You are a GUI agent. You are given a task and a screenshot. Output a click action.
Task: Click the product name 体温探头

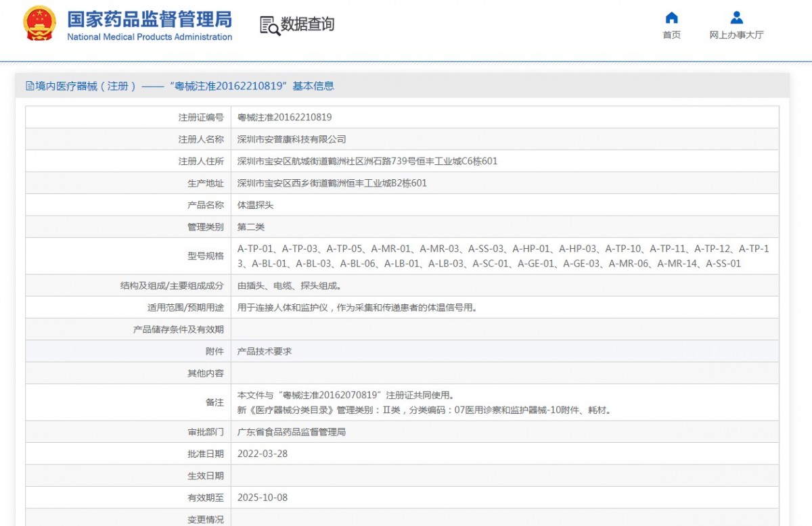tap(255, 205)
